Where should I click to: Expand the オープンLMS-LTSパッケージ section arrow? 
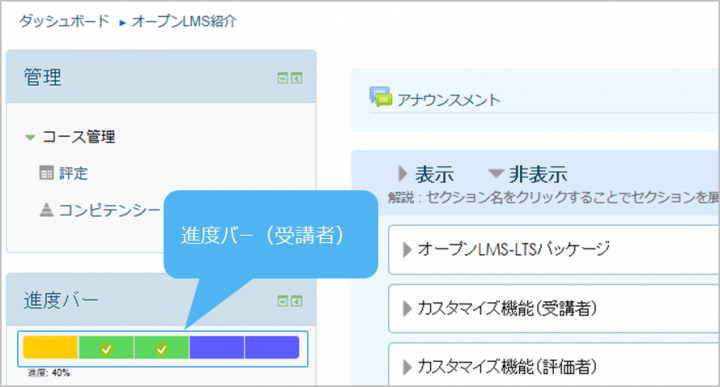click(407, 250)
